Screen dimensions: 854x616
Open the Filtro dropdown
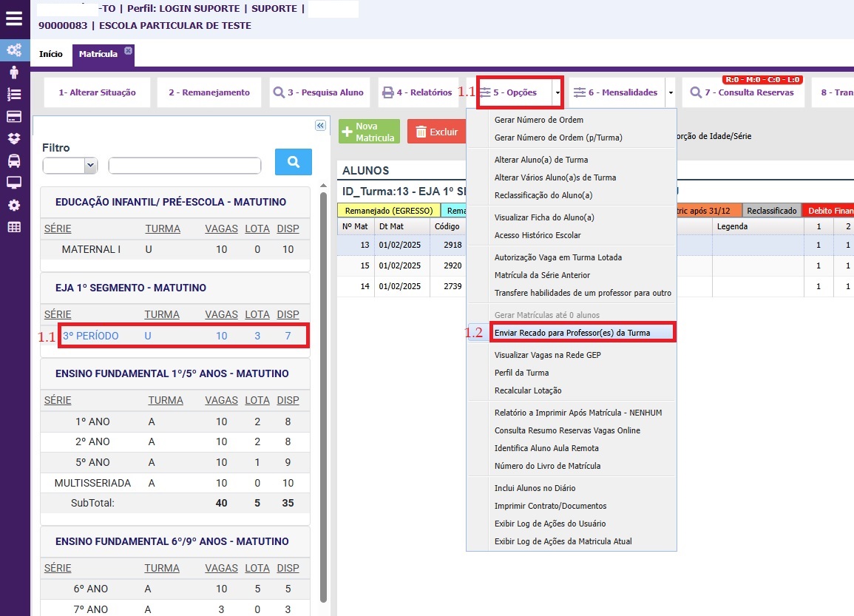tap(70, 166)
